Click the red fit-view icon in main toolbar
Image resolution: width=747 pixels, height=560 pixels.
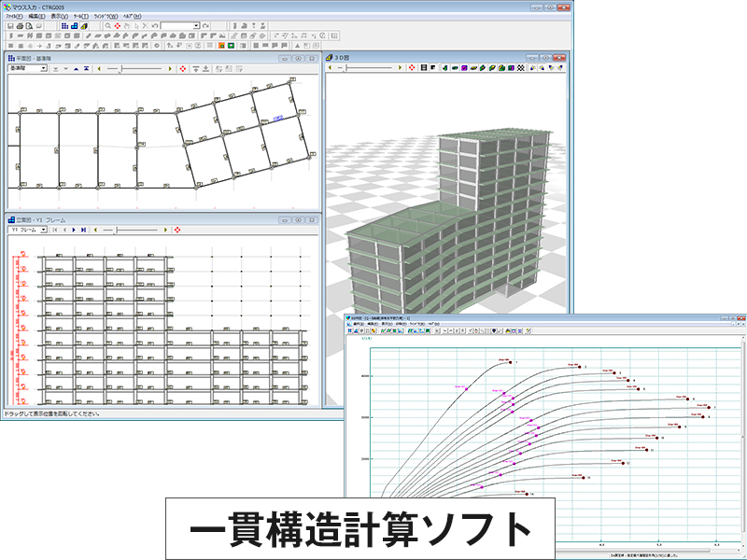tap(118, 26)
